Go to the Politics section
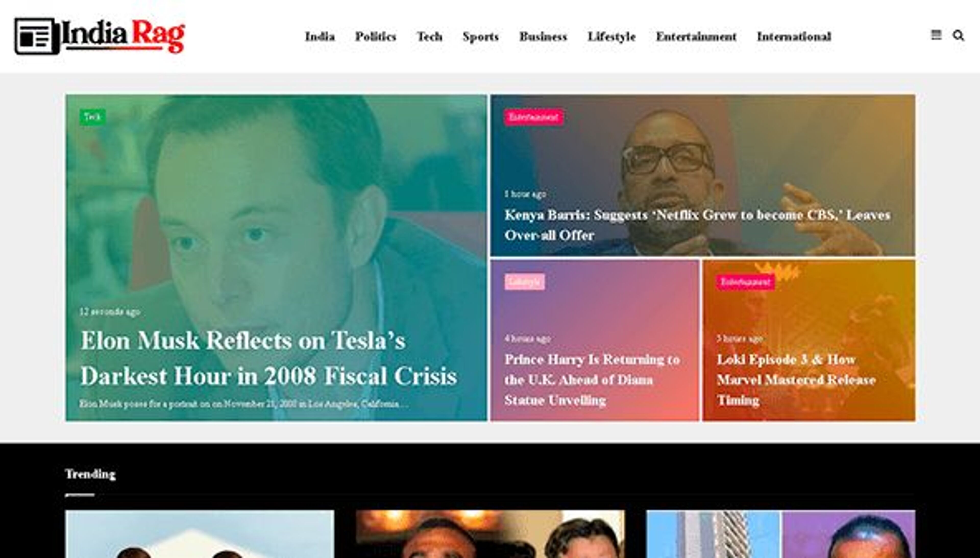 [375, 37]
